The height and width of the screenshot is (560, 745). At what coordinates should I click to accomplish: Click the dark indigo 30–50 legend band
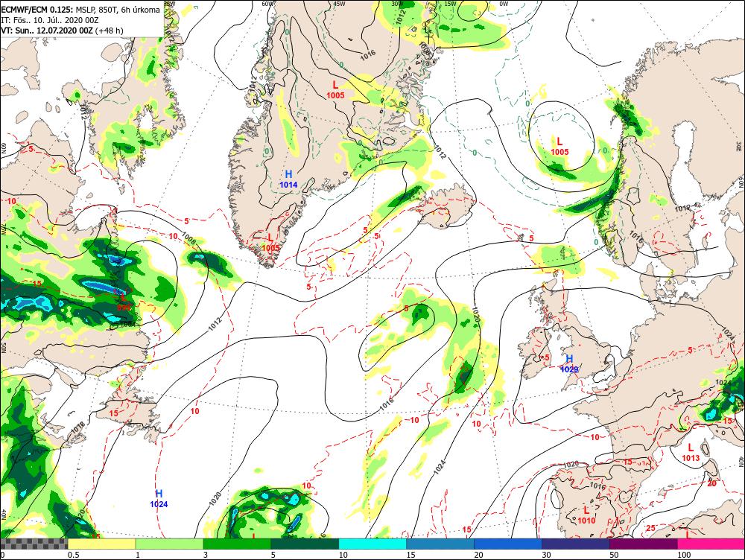[575, 544]
